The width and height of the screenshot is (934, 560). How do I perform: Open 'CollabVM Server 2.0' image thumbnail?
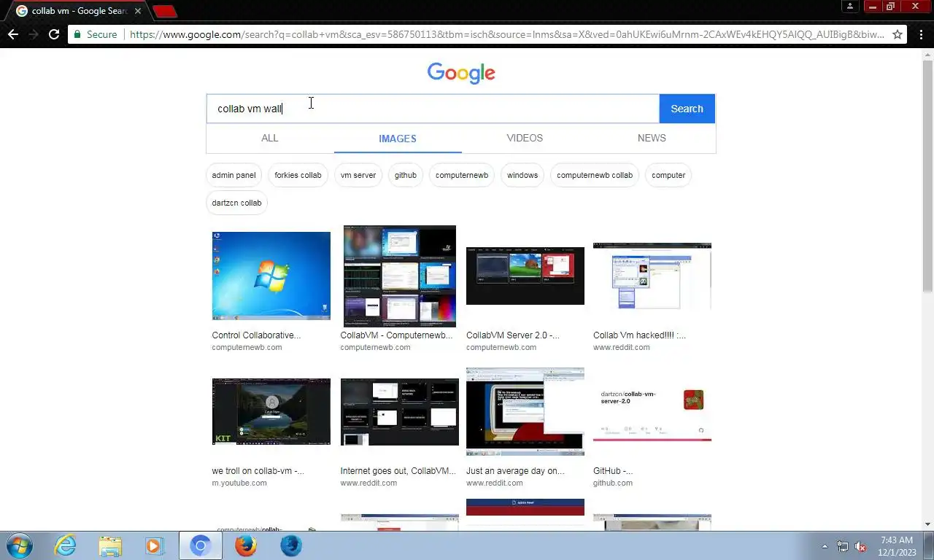coord(525,276)
